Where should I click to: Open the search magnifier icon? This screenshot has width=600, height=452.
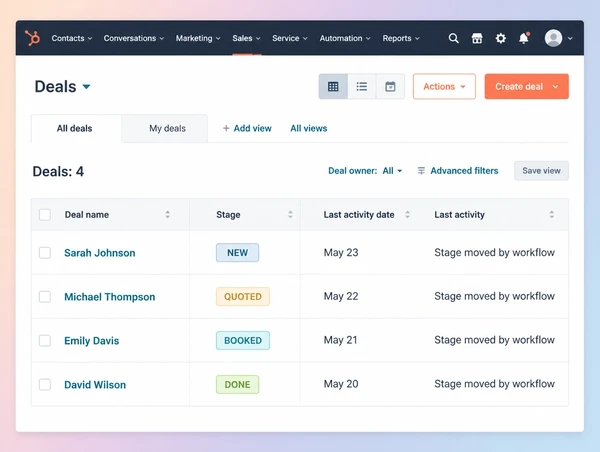(453, 38)
